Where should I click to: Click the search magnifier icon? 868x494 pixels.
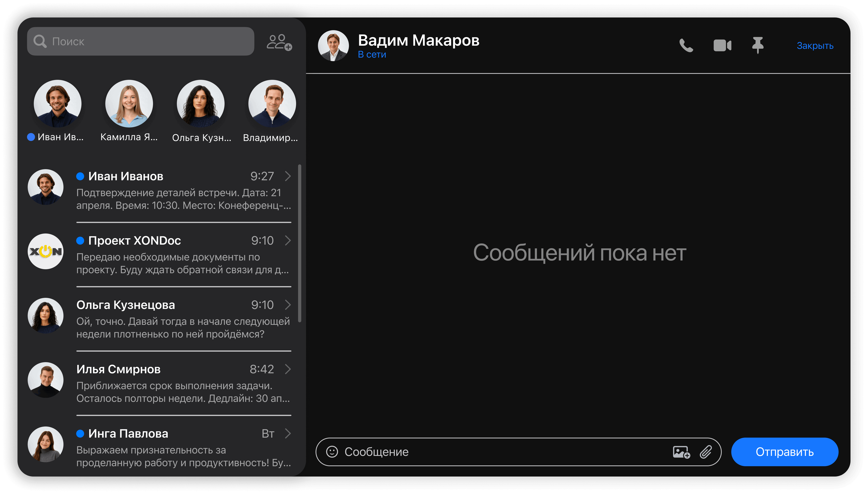pyautogui.click(x=40, y=41)
